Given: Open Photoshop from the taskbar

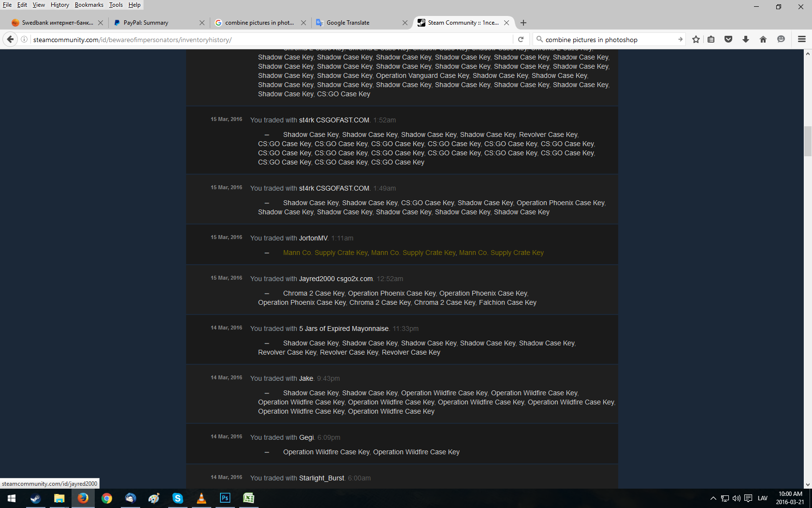Looking at the screenshot, I should [x=225, y=498].
